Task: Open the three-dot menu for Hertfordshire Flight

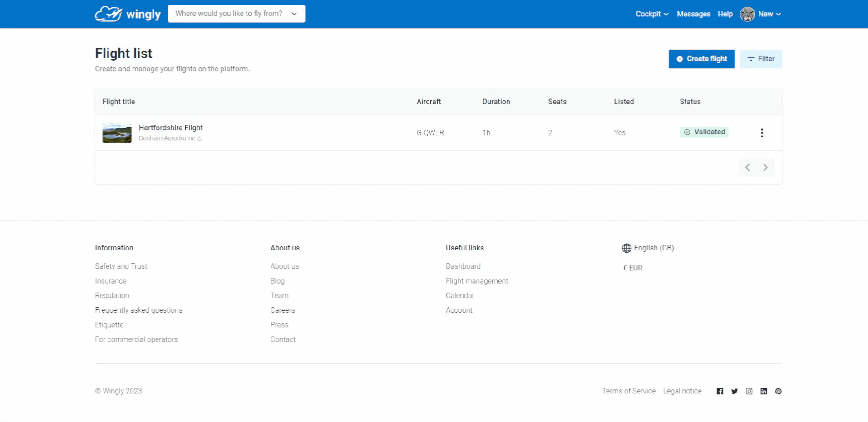Action: 762,133
